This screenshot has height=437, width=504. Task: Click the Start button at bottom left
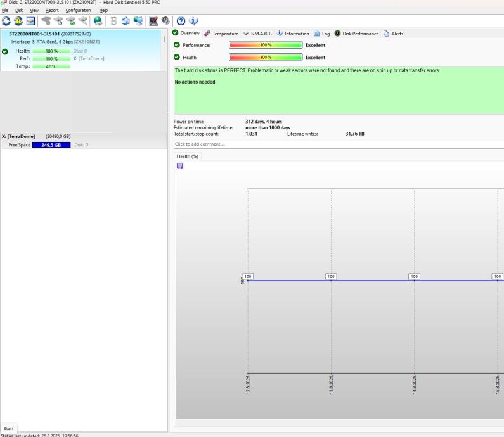click(x=9, y=428)
